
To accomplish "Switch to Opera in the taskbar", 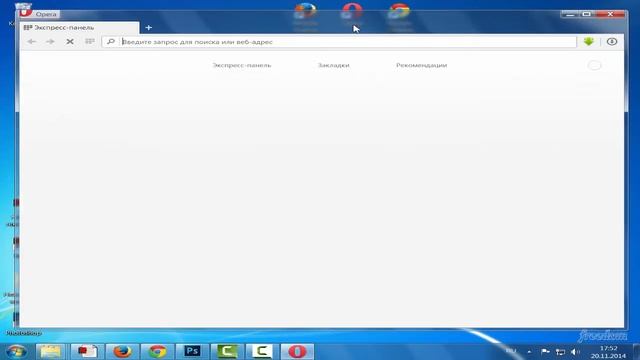I will [x=297, y=351].
